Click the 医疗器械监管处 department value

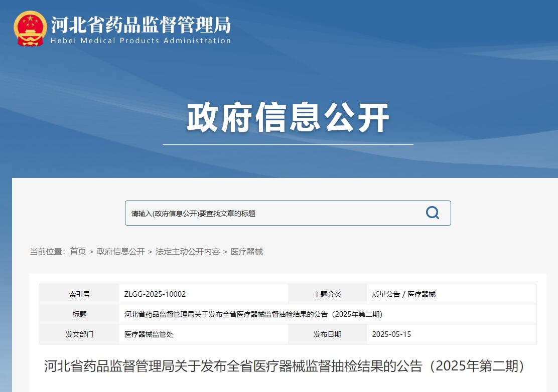149,334
